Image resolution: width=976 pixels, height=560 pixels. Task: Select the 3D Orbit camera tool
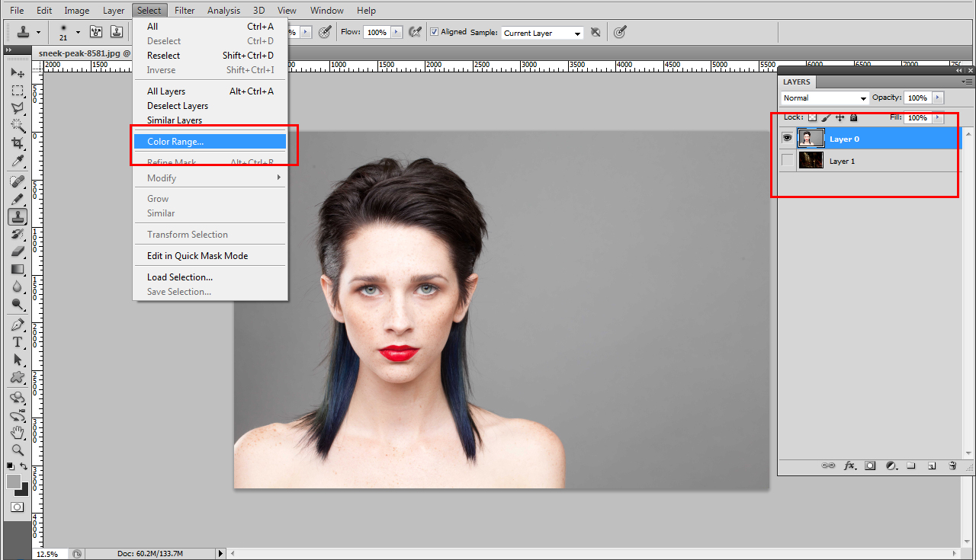point(17,415)
